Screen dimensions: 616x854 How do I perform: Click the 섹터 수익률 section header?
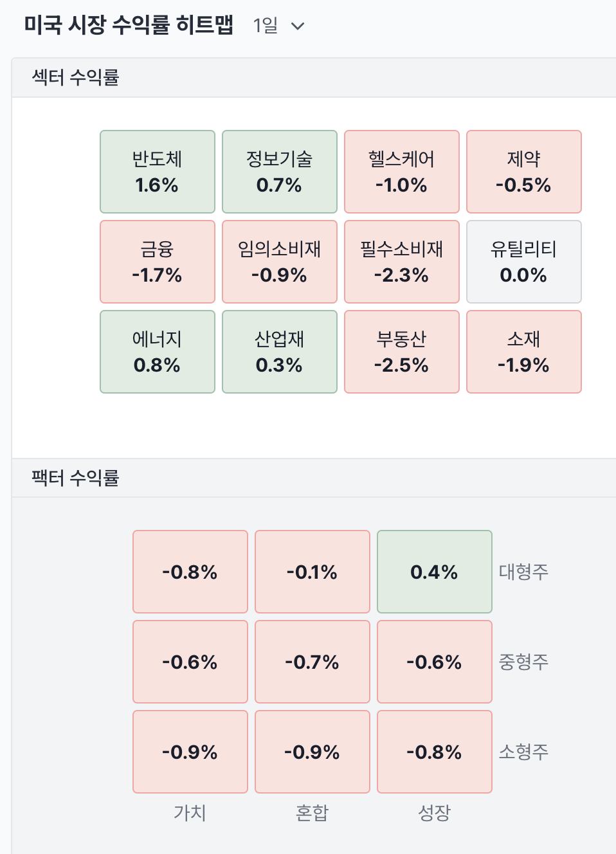[x=76, y=78]
